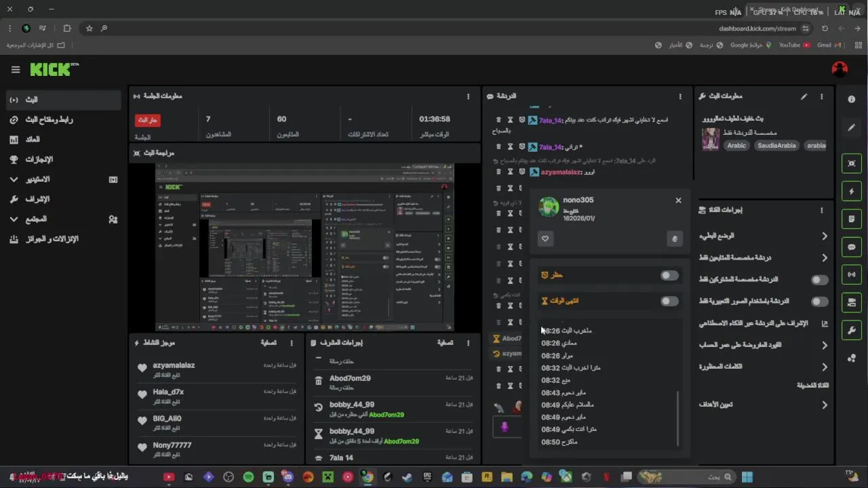868x488 pixels.
Task: Open AI chat moderation external link
Action: [x=825, y=323]
